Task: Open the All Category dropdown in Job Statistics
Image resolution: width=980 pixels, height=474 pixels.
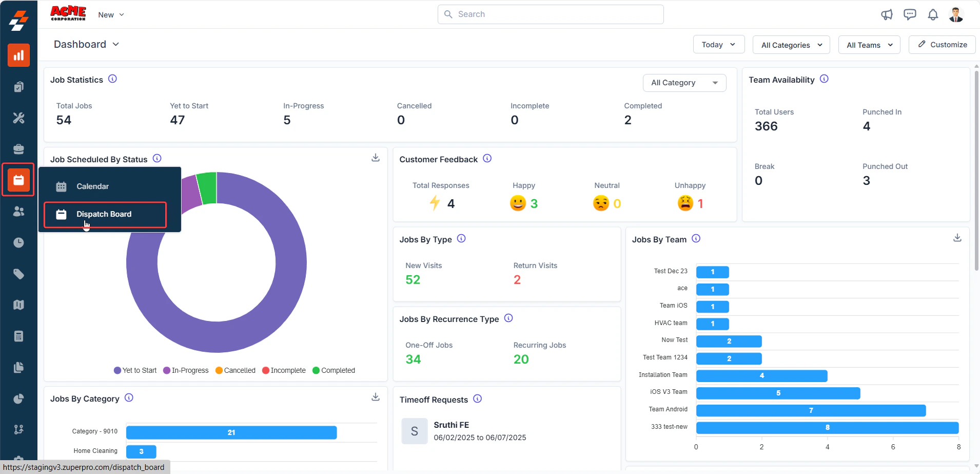Action: 684,83
